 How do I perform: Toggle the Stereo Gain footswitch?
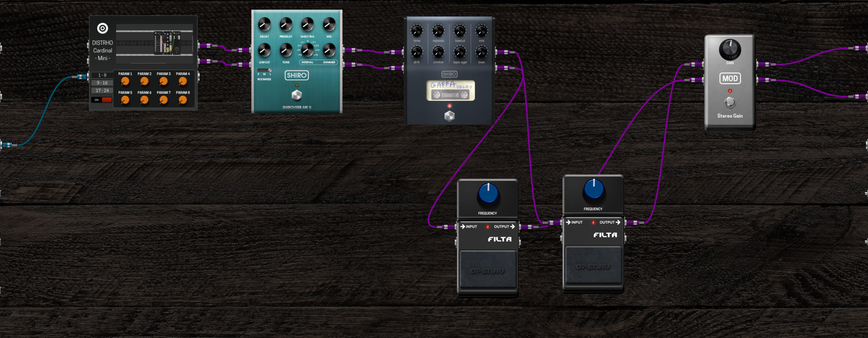pos(730,102)
